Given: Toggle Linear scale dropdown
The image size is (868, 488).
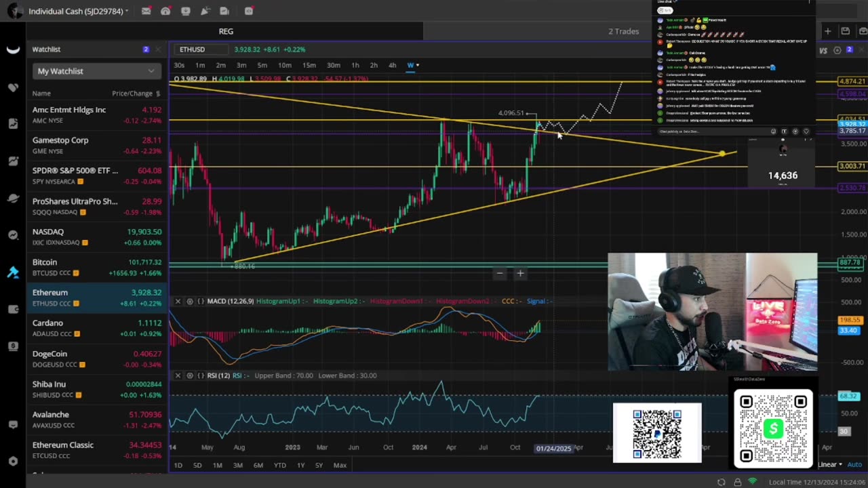Looking at the screenshot, I should click(830, 464).
